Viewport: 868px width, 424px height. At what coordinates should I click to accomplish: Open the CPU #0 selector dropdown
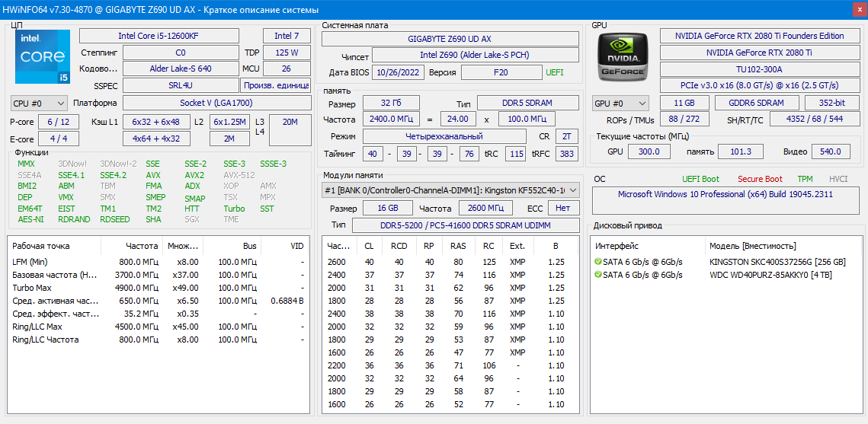pyautogui.click(x=39, y=104)
